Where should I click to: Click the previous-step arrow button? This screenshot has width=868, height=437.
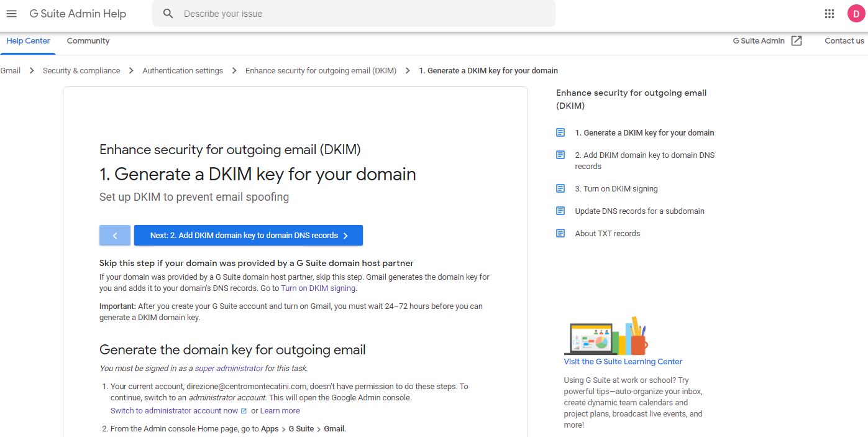[115, 236]
